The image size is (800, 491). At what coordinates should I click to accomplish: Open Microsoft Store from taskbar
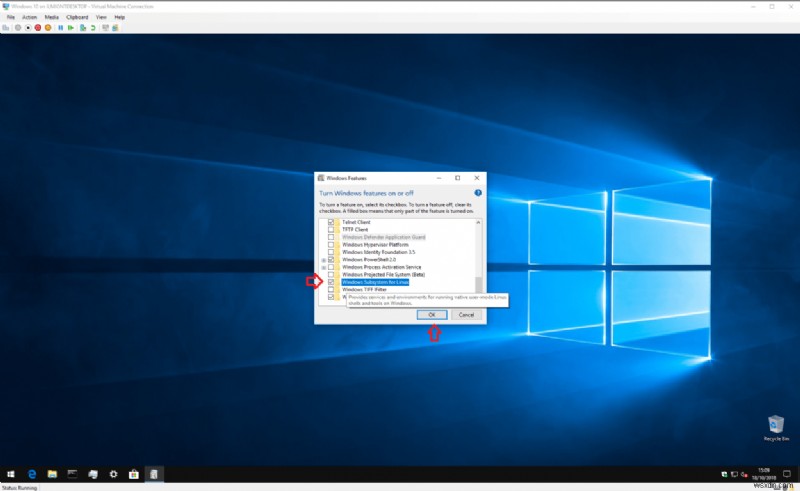134,474
